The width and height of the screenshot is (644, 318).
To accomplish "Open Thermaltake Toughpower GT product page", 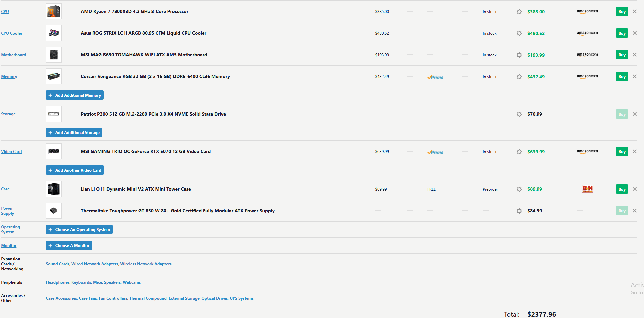I will (x=178, y=211).
